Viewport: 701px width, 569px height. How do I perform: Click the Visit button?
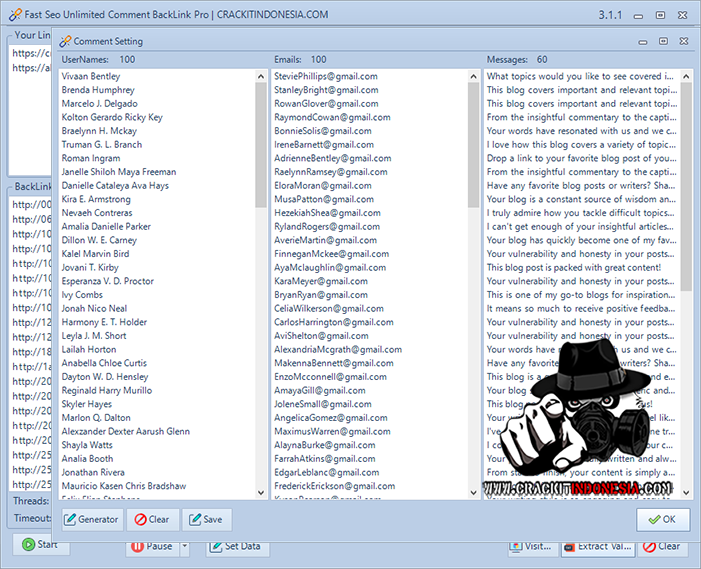click(531, 546)
